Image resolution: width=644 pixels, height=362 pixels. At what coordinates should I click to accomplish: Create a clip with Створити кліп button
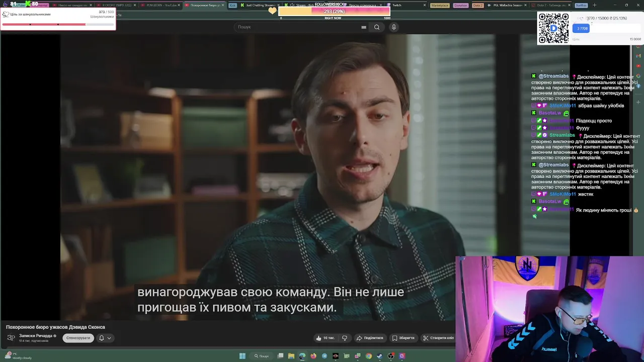coord(438,338)
